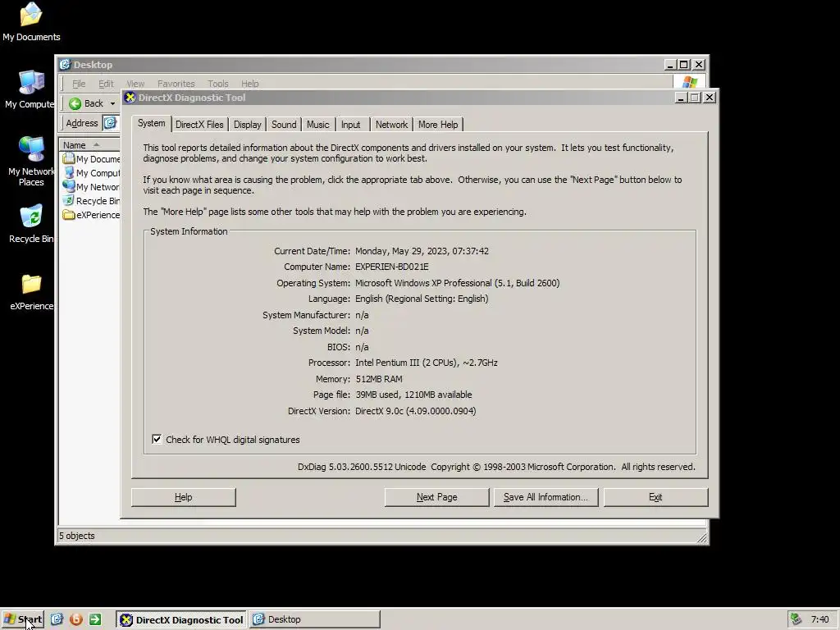Switch to the More Help tab
The width and height of the screenshot is (840, 630).
tap(438, 125)
